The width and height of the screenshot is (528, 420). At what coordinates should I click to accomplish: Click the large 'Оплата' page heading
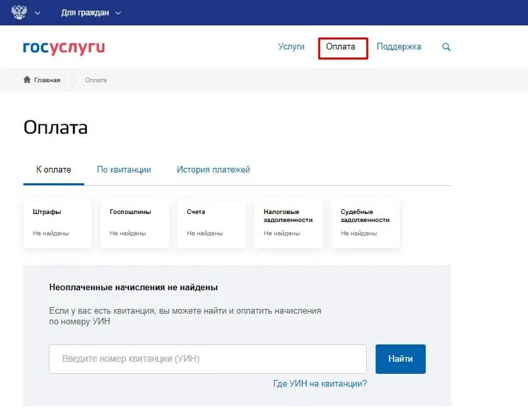click(55, 128)
